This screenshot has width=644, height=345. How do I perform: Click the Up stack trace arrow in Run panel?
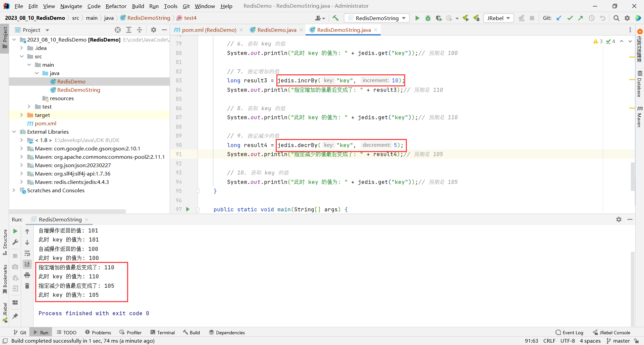(x=27, y=231)
